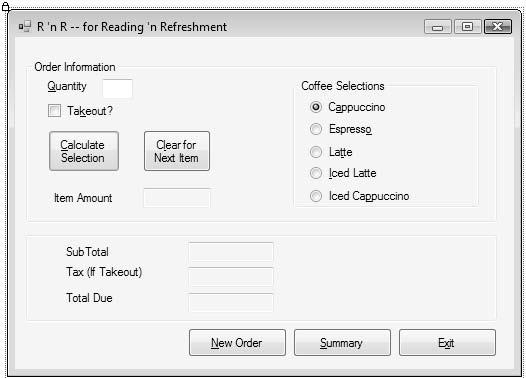The image size is (526, 378).
Task: Click the Exit button
Action: click(x=447, y=342)
